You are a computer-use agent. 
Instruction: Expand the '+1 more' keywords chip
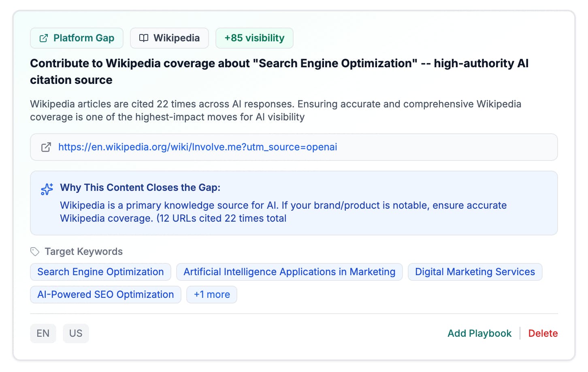tap(212, 295)
